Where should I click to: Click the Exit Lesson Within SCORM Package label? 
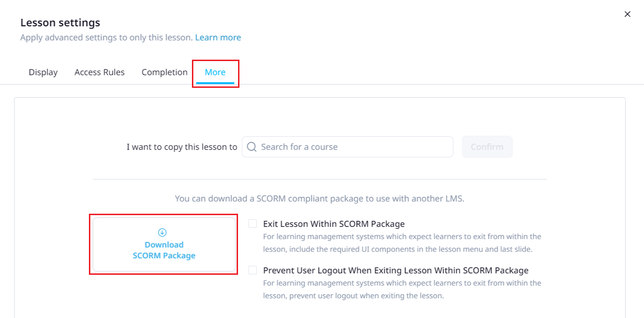pyautogui.click(x=334, y=224)
